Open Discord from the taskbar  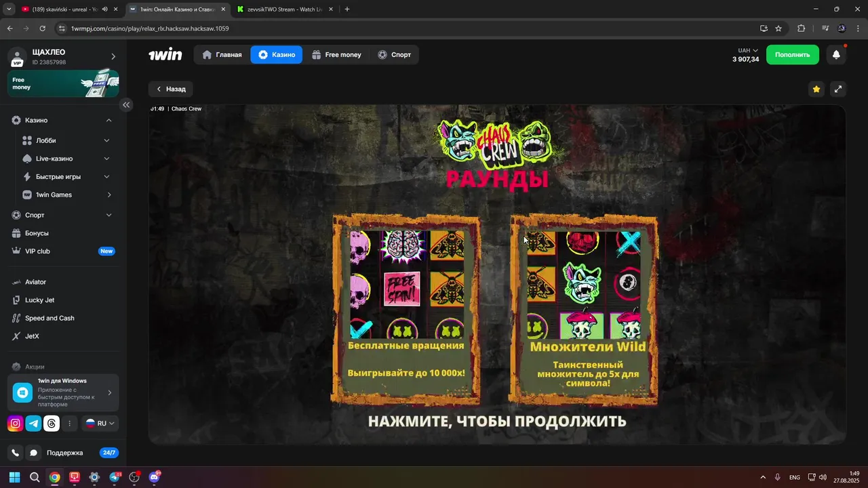coord(154,477)
